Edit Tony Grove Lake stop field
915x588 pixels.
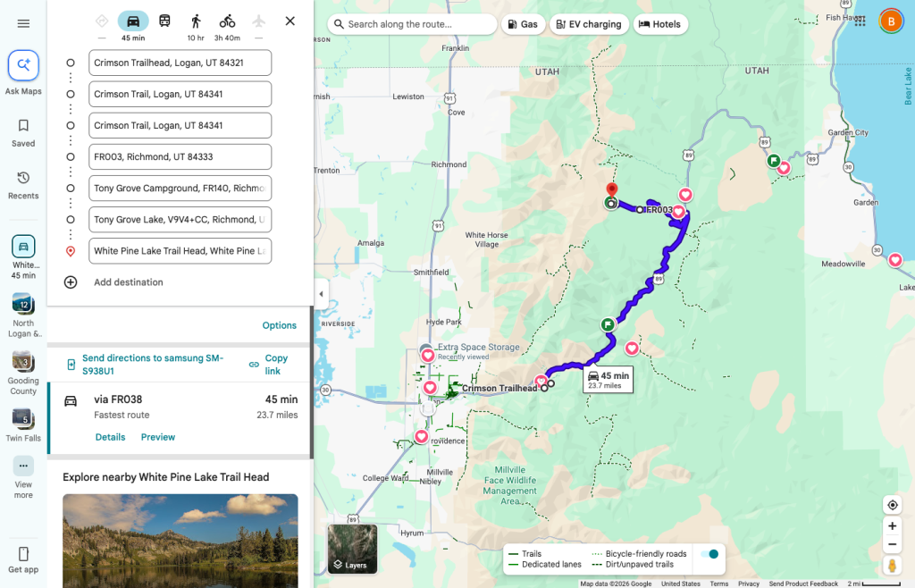(180, 219)
